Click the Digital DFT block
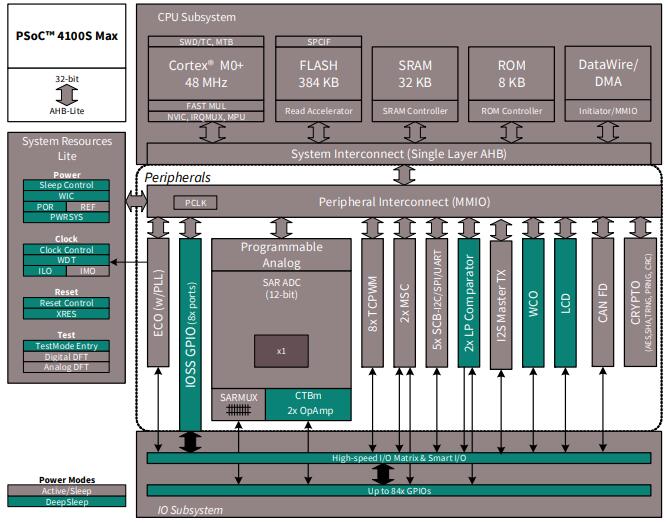The image size is (668, 524). click(x=66, y=357)
